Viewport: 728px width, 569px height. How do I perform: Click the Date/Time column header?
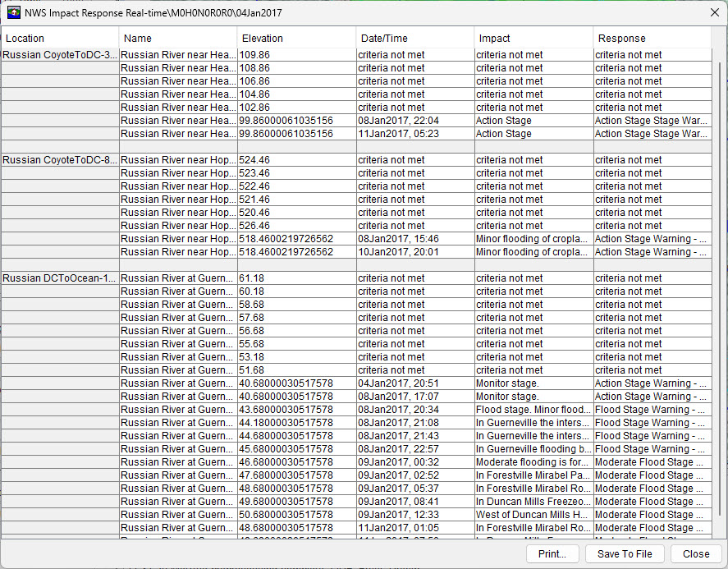[x=414, y=38]
